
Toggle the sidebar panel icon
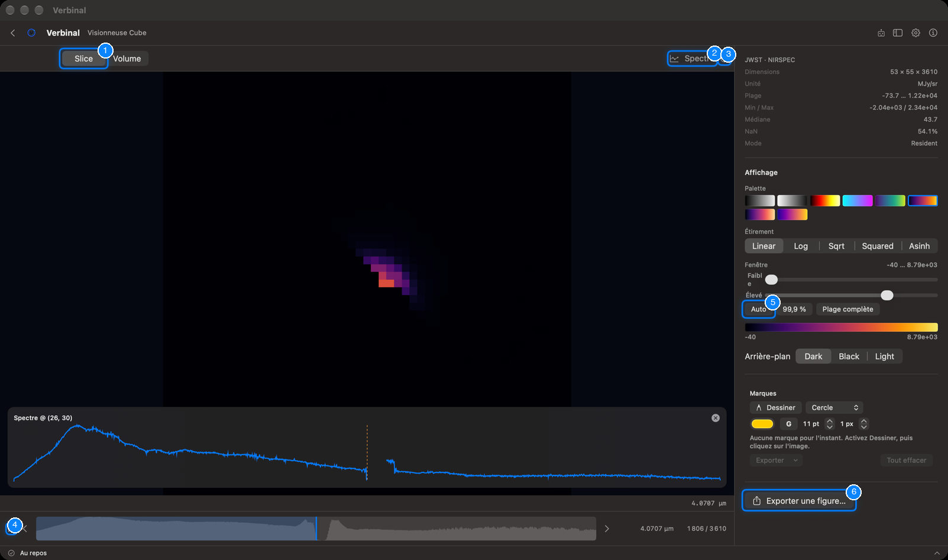pyautogui.click(x=898, y=33)
